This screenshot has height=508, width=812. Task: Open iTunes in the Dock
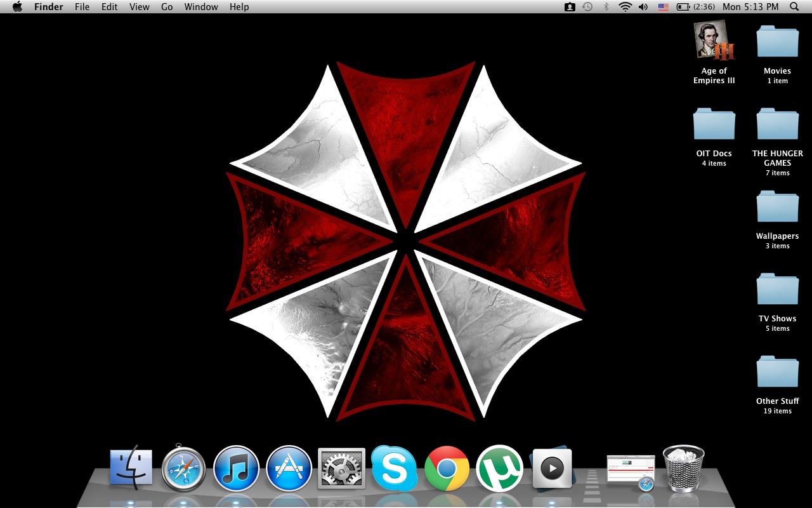pyautogui.click(x=237, y=469)
